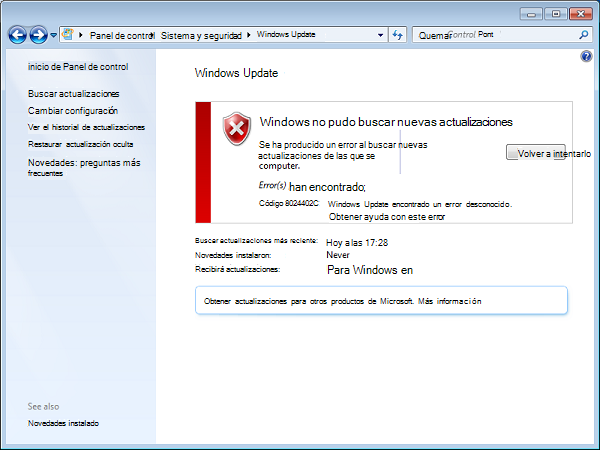Open Cambiar configuración
This screenshot has height=450, width=600.
73,111
